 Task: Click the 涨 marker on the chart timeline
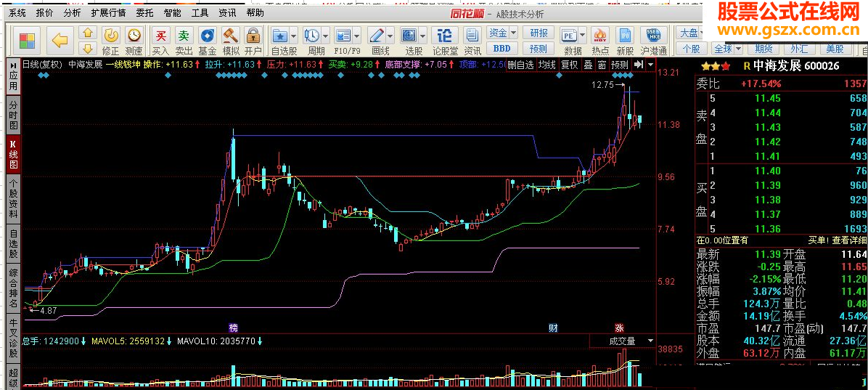(x=619, y=327)
